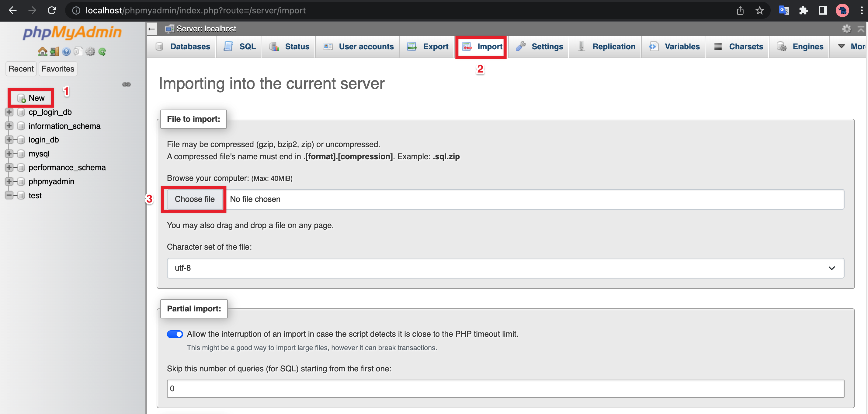
Task: Open the Settings tab
Action: pyautogui.click(x=538, y=47)
